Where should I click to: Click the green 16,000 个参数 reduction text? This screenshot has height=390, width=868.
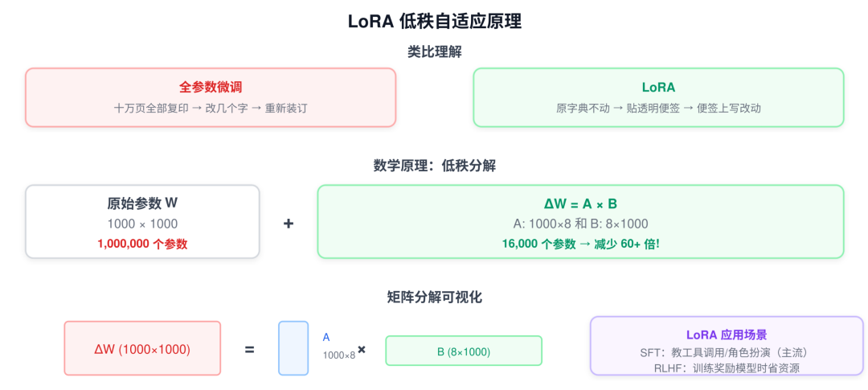pyautogui.click(x=581, y=244)
